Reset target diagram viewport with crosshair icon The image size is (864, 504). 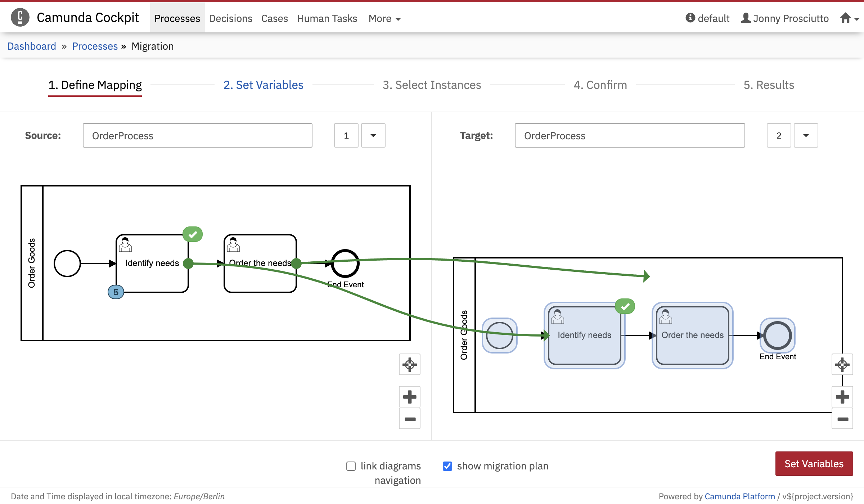tap(842, 365)
